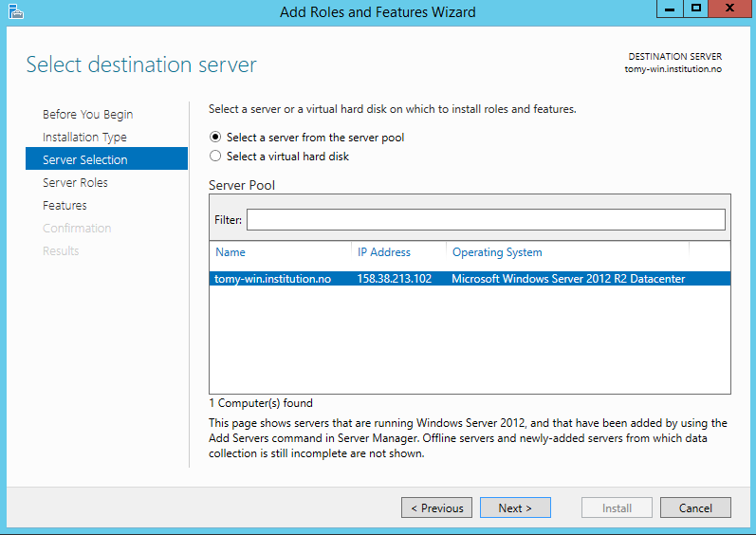This screenshot has width=756, height=535.
Task: Select the tomy-win.institution.no server row
Action: click(470, 279)
